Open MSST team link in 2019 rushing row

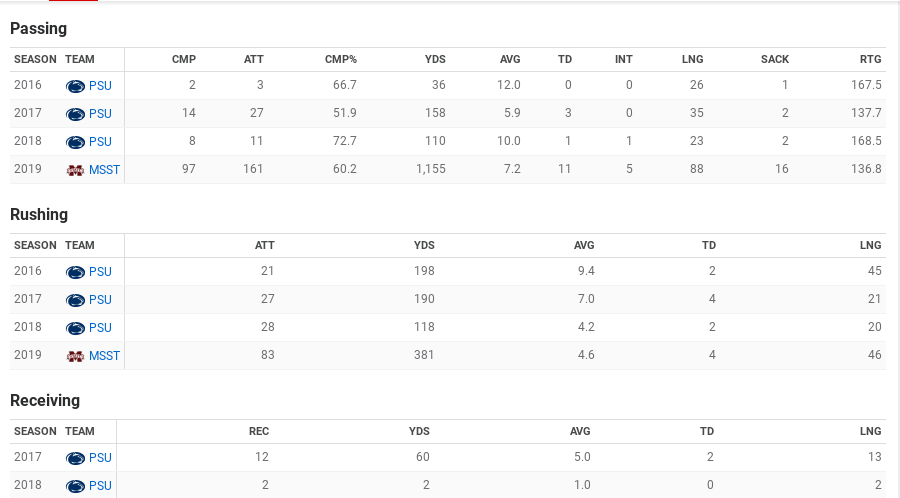(x=104, y=356)
